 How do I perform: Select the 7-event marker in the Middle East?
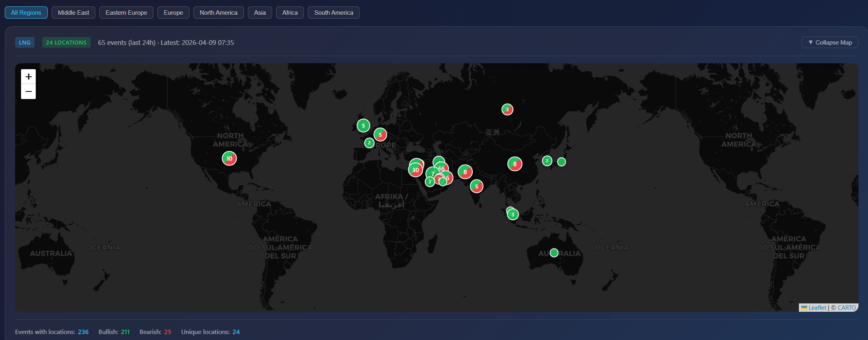[432, 173]
